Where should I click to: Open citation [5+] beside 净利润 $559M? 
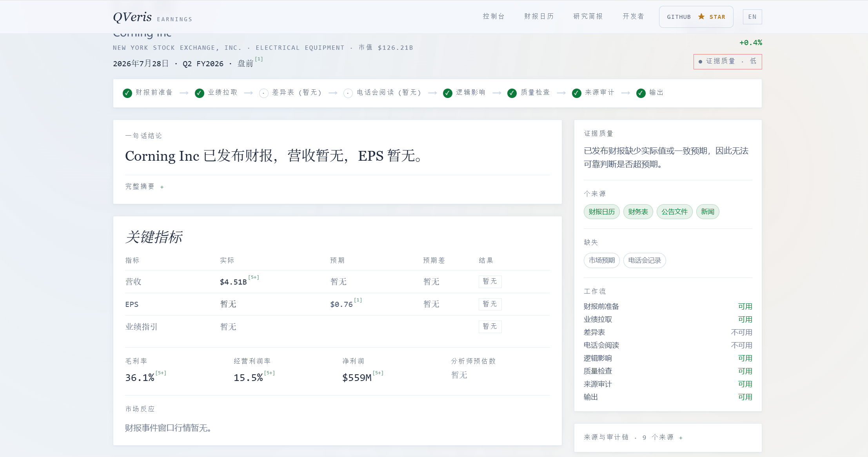[x=378, y=373]
